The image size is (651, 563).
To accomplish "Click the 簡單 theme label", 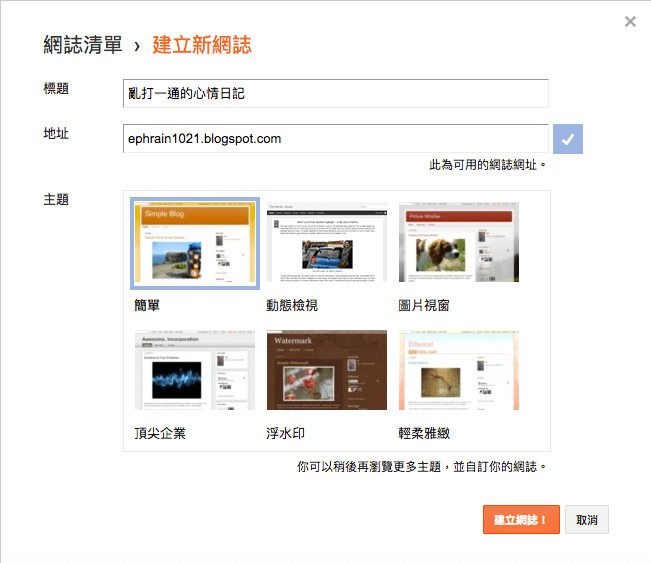I will coord(147,306).
